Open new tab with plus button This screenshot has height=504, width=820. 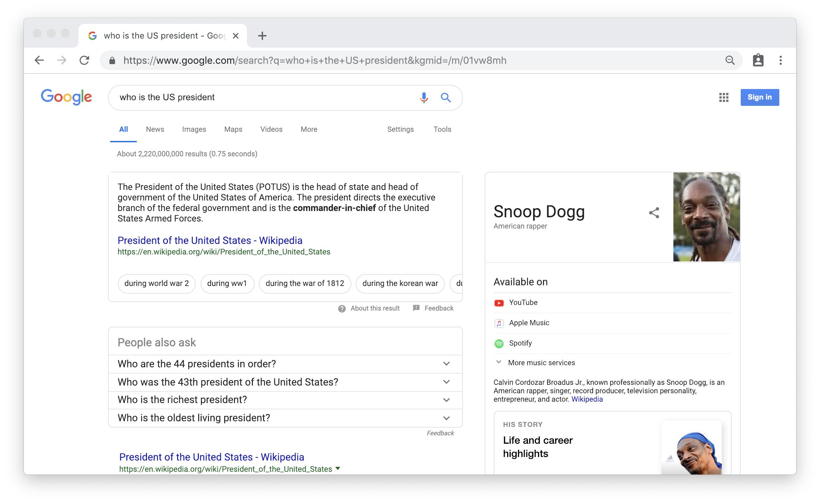point(262,36)
